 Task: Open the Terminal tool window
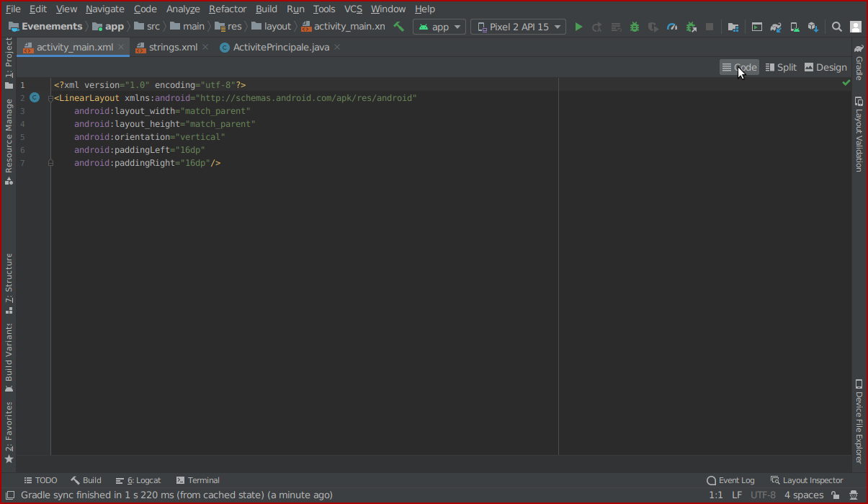point(198,480)
